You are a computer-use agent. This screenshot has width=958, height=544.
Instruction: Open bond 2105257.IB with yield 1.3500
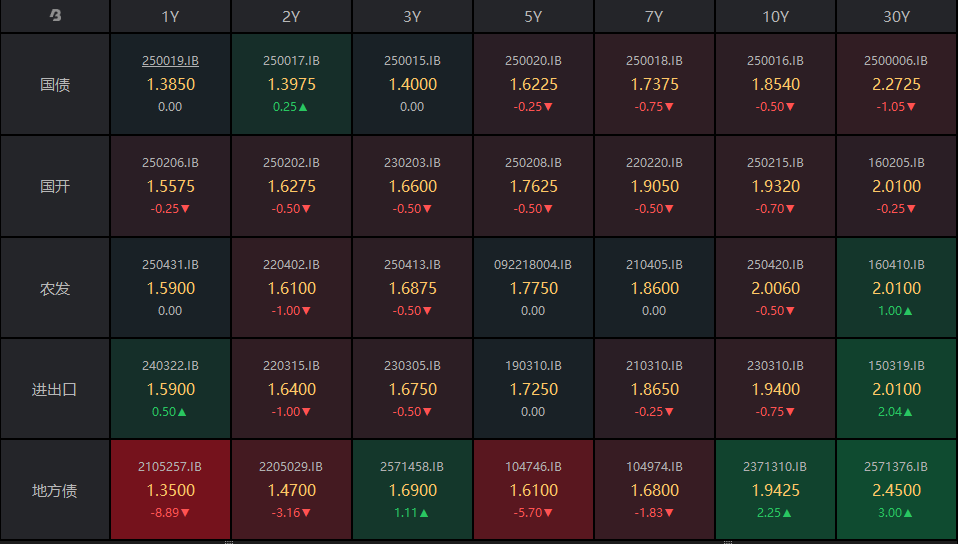pyautogui.click(x=170, y=490)
